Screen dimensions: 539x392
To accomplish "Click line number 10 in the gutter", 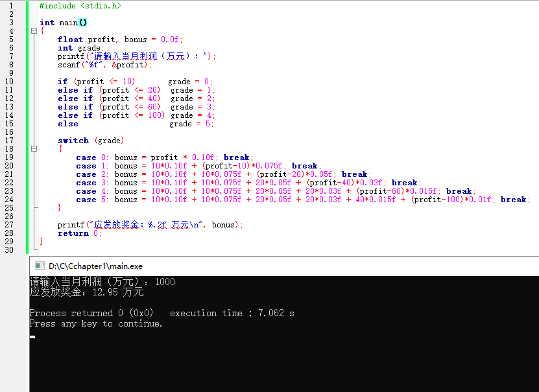I will click(9, 82).
